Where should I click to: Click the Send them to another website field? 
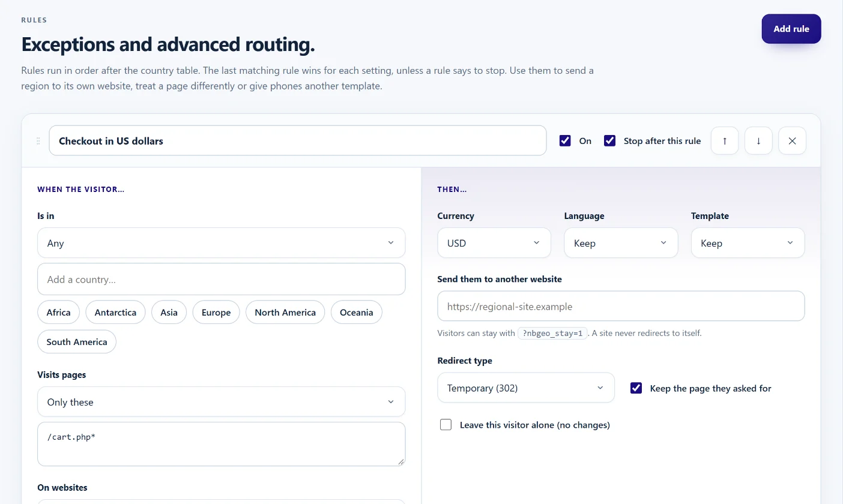click(x=621, y=306)
